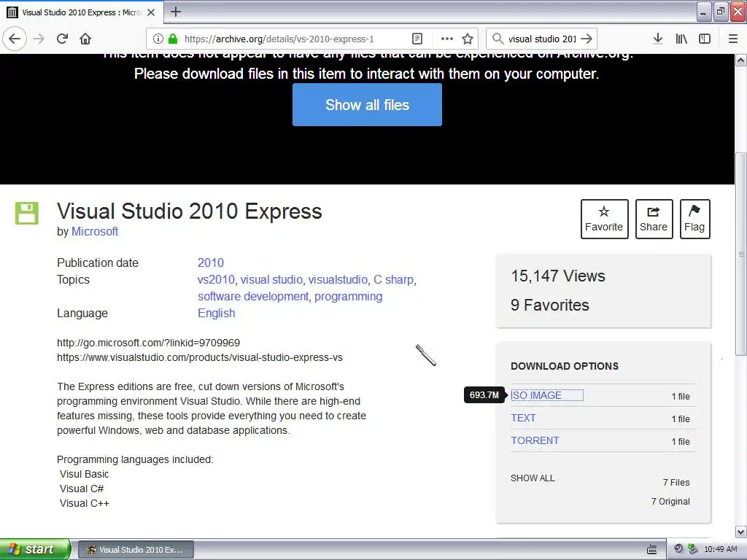Select Visual Studio 2010 Ex taskbar button
The width and height of the screenshot is (747, 560).
tap(135, 550)
